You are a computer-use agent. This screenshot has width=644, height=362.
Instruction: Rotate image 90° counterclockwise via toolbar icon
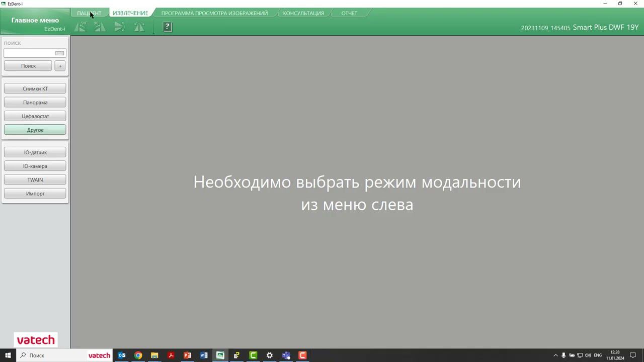[80, 27]
